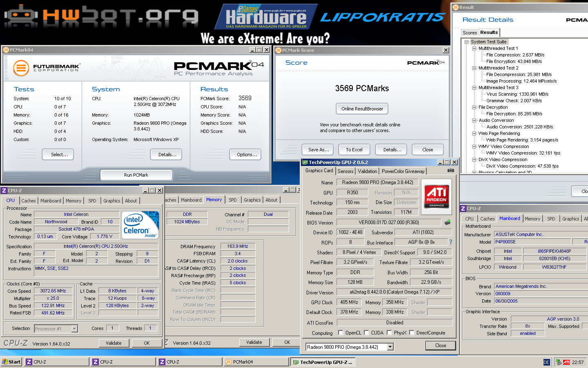The image size is (588, 368).
Task: Click the CPU-Z title icon above the Processor group
Action: pos(4,191)
